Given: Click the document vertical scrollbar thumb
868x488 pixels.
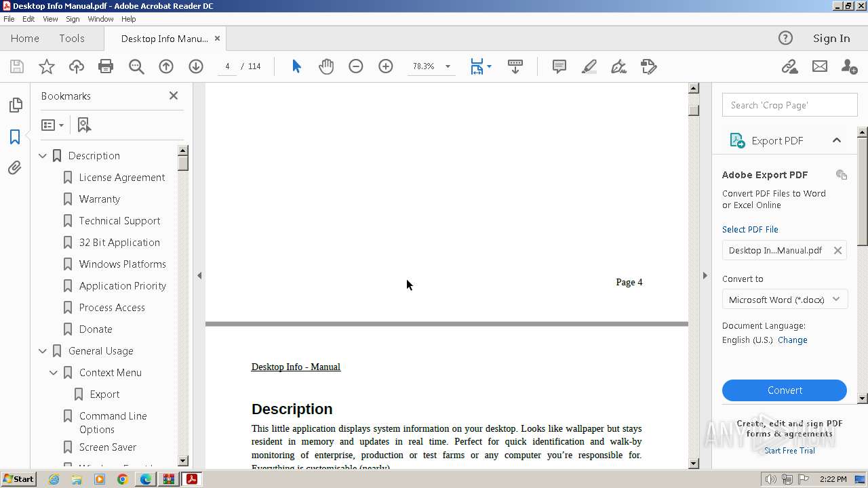Looking at the screenshot, I should [x=694, y=110].
